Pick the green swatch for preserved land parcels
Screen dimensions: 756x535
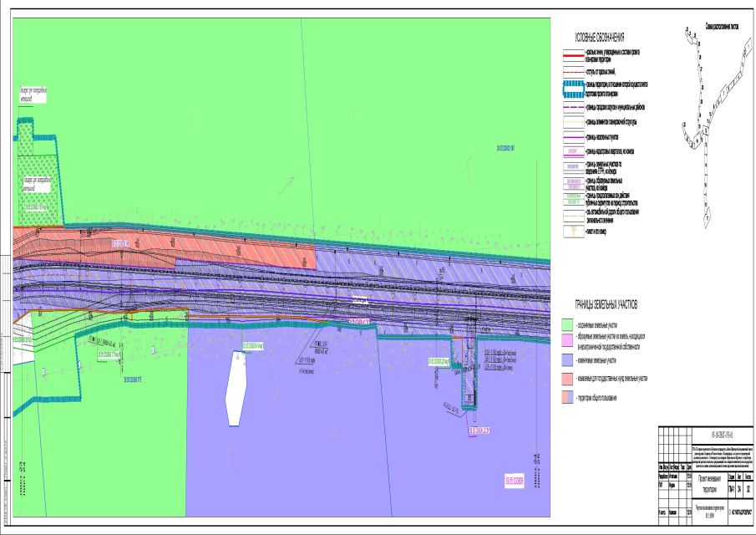pos(567,324)
